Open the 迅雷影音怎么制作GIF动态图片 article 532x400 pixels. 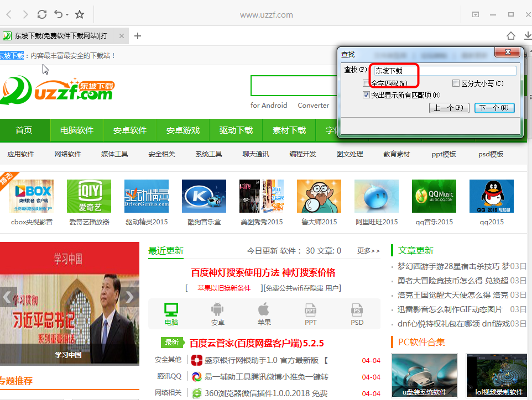coord(450,309)
